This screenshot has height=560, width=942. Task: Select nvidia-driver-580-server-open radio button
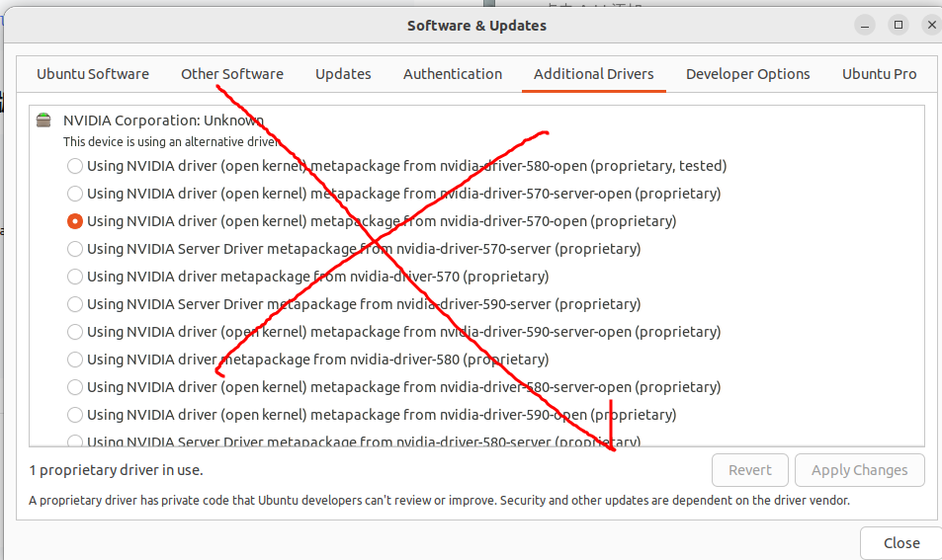point(74,386)
